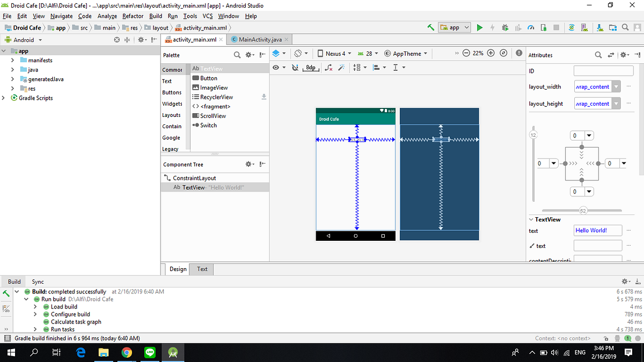644x362 pixels.
Task: Clear all constraints in the layout editor
Action: click(x=328, y=68)
